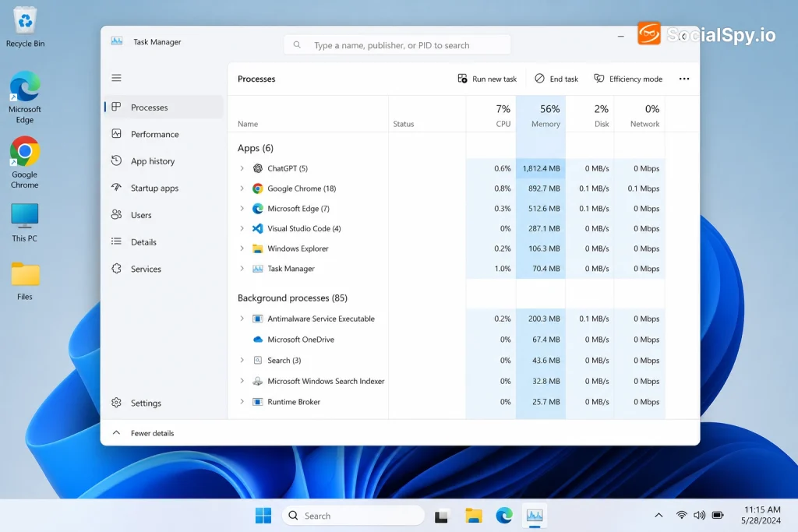
Task: Switch to the Processes page
Action: point(164,107)
